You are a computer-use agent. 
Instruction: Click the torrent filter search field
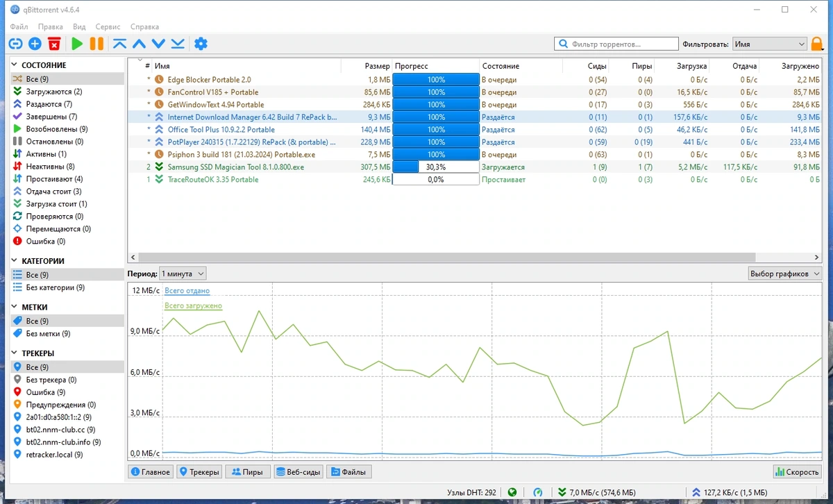[x=616, y=44]
